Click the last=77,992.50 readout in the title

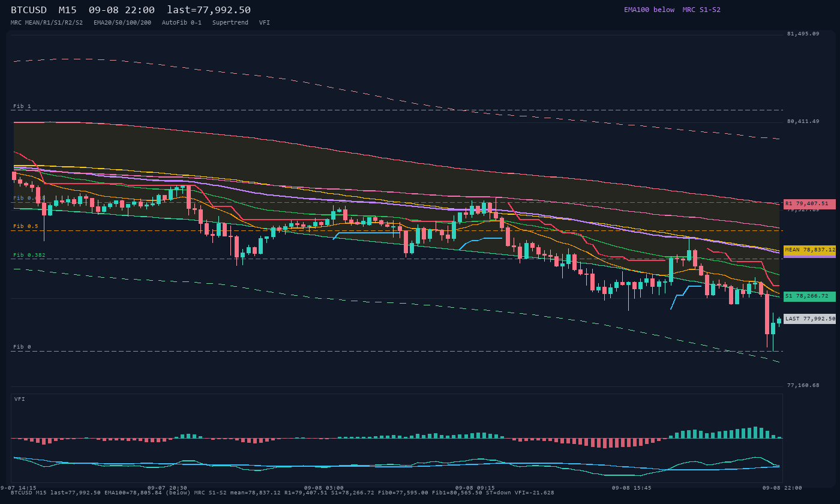click(x=209, y=10)
